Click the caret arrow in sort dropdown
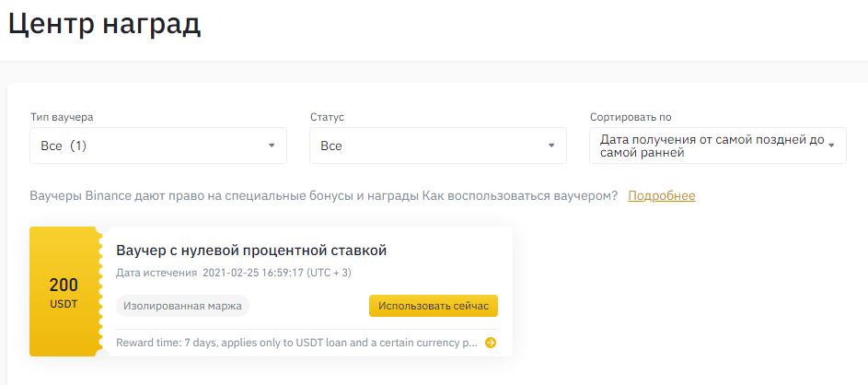The width and height of the screenshot is (868, 385). pyautogui.click(x=831, y=146)
